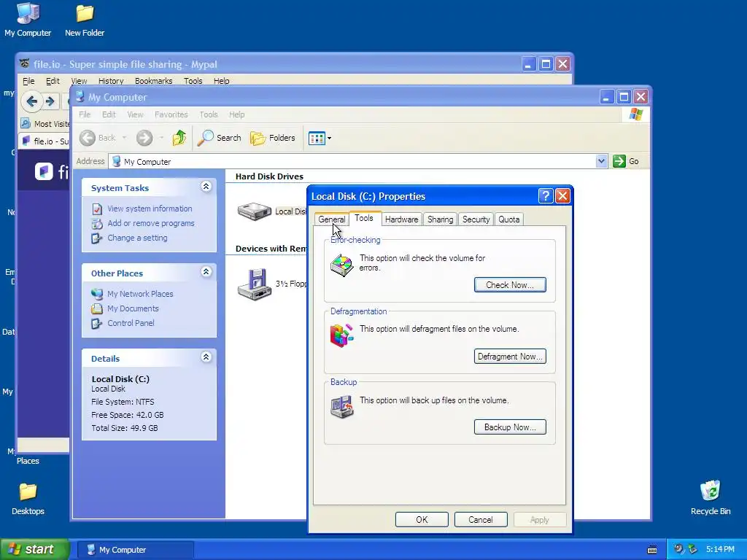The width and height of the screenshot is (747, 560).
Task: Click the Backup Now button
Action: [x=510, y=427]
